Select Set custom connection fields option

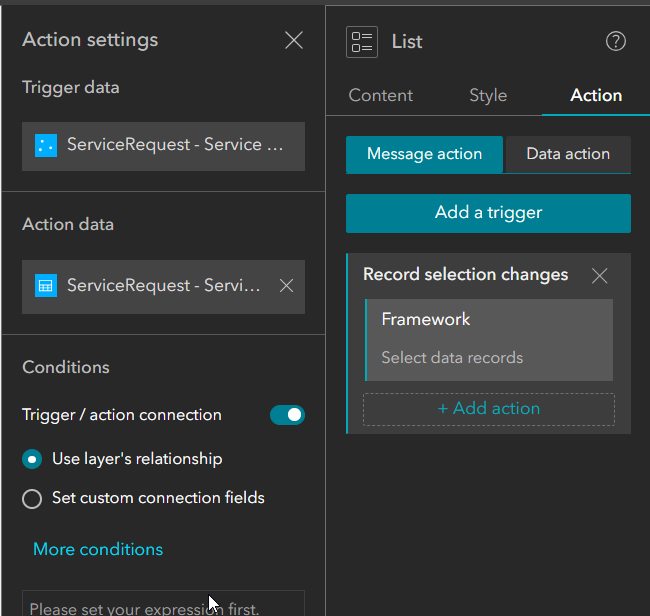[x=32, y=498]
